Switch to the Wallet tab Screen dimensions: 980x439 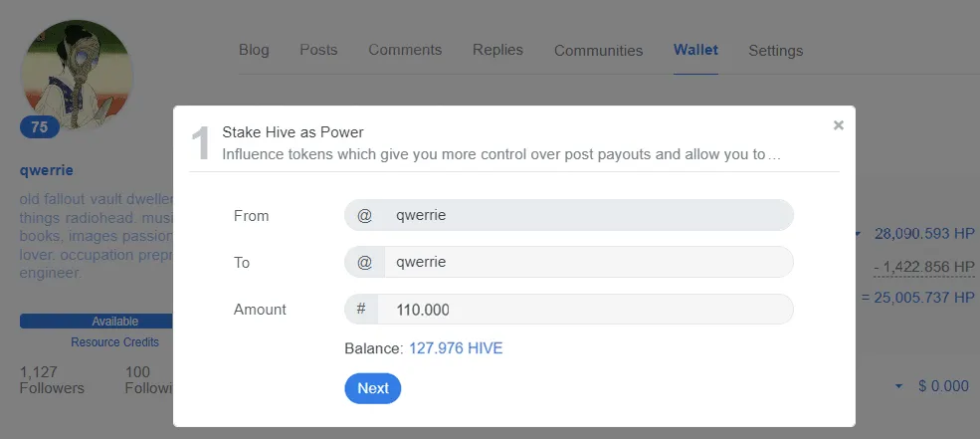695,50
